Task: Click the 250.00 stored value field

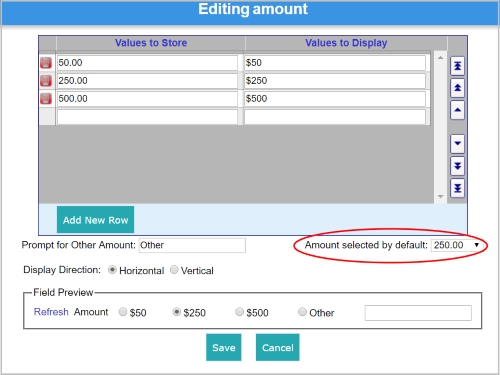Action: click(147, 81)
